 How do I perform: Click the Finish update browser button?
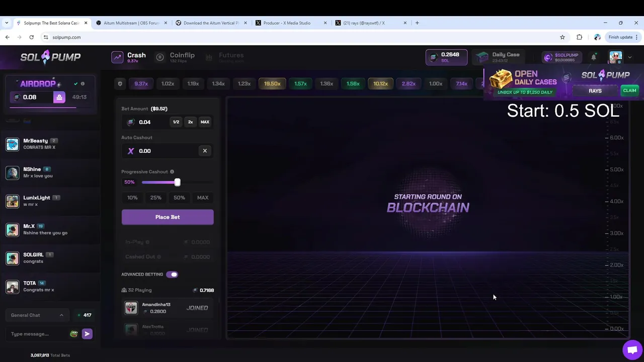[x=623, y=37]
